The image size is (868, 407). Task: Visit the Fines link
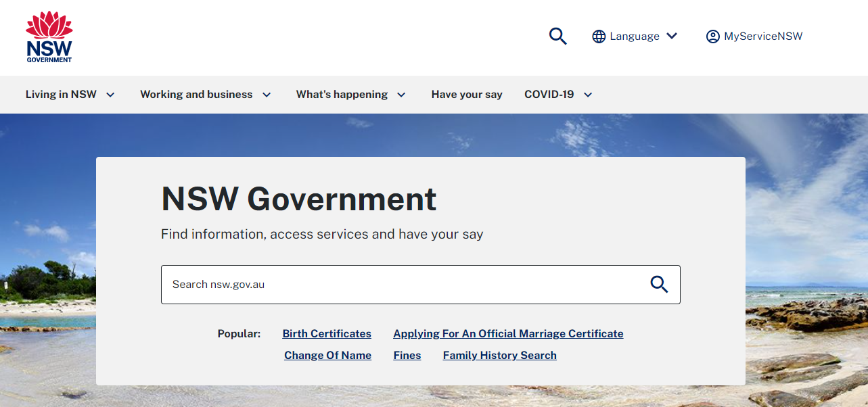[407, 356]
